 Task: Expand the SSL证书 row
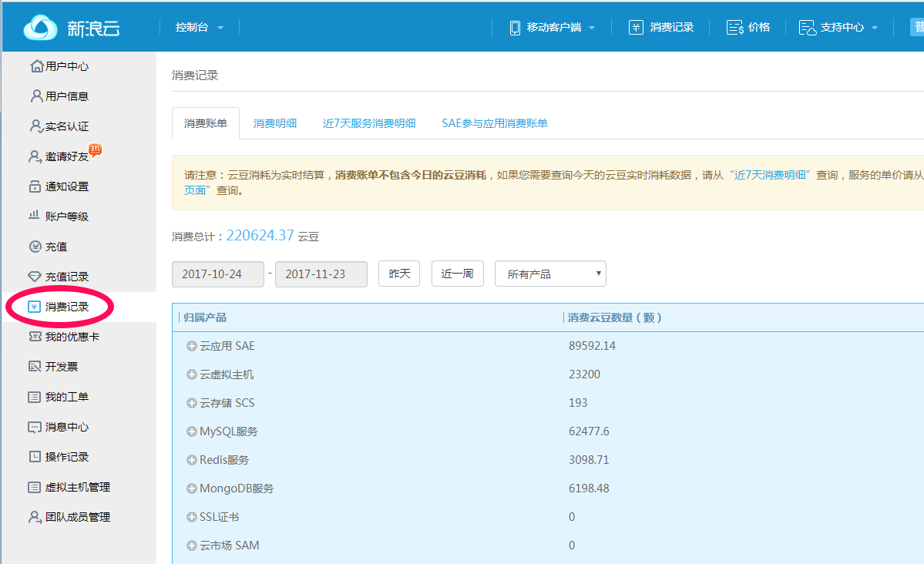pyautogui.click(x=192, y=517)
